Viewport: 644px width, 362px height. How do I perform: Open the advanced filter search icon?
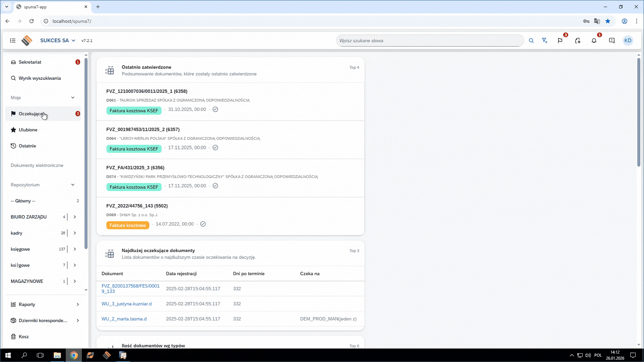545,41
